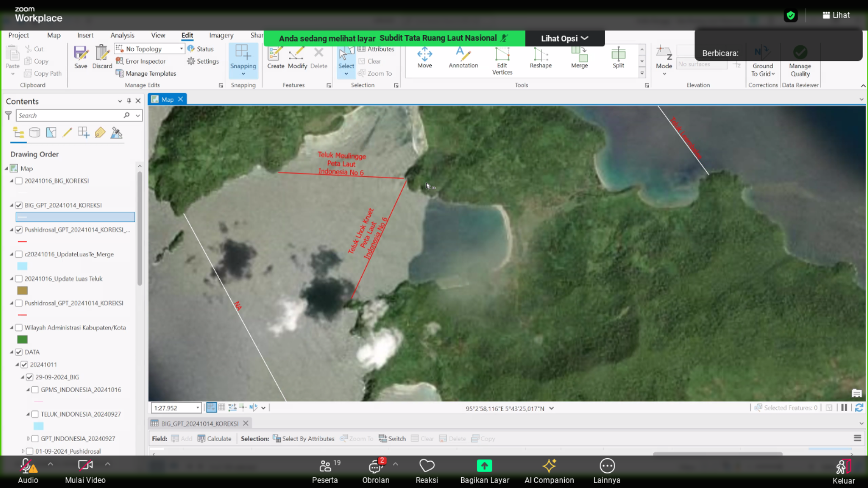Check the 20241016_Update Luas Teluk layer

[x=19, y=279]
